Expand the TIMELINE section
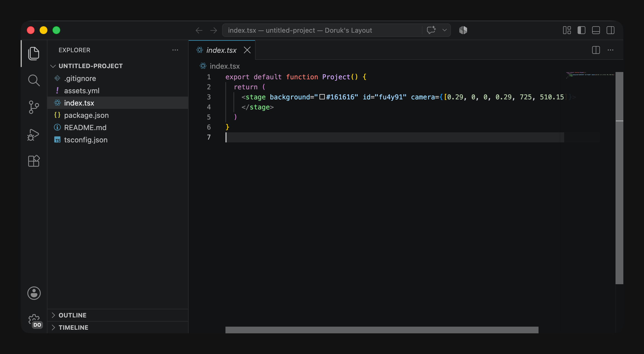644x354 pixels. click(x=118, y=327)
